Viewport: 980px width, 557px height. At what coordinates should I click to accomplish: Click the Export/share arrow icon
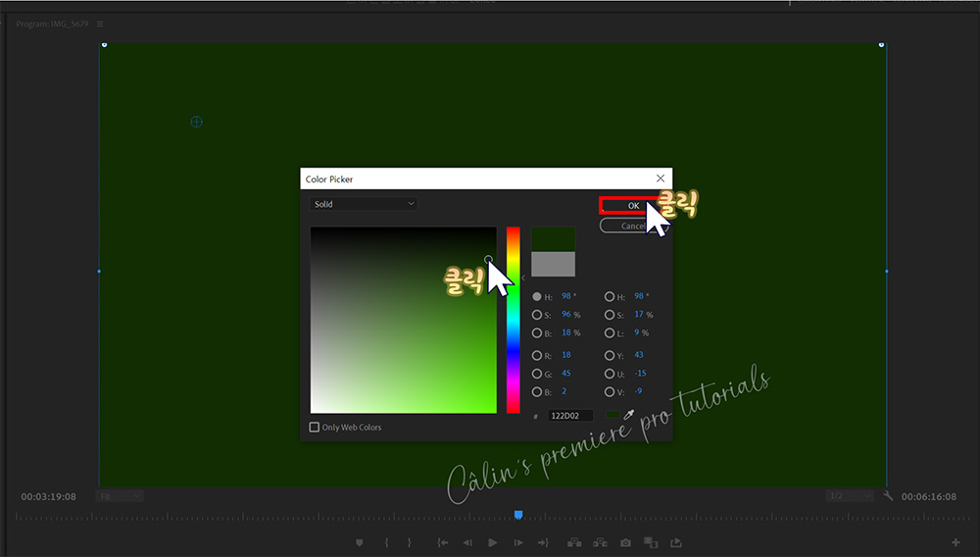(675, 542)
